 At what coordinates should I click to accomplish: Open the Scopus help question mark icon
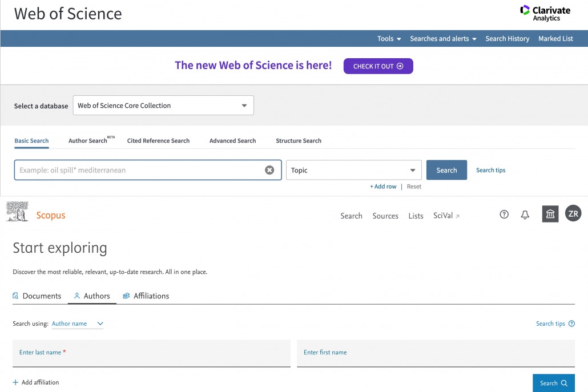click(504, 215)
